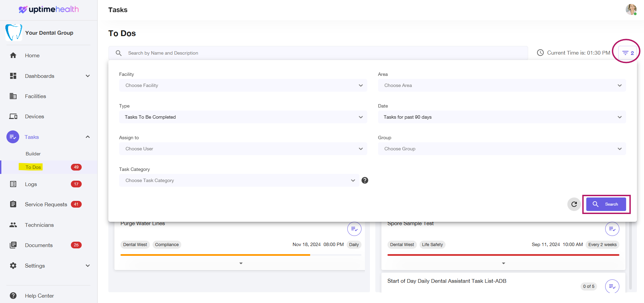Click the Task Category help question mark
The height and width of the screenshot is (303, 644).
tap(365, 180)
